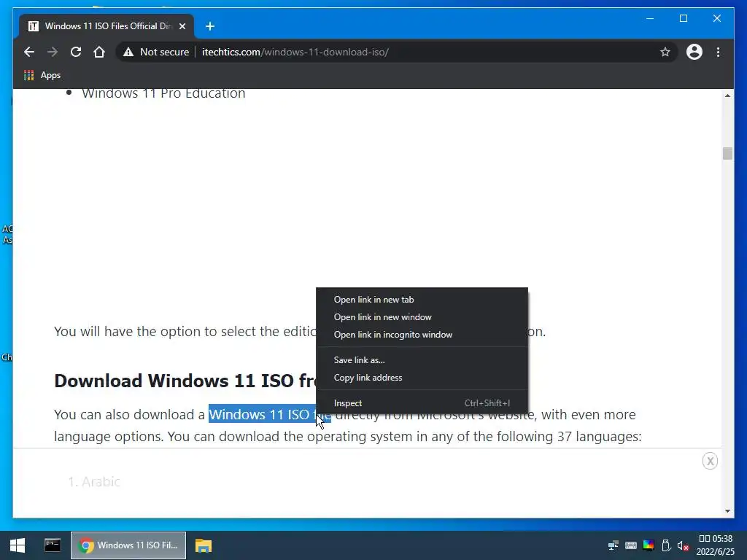747x560 pixels.
Task: Click the Chrome taskbar button
Action: click(128, 545)
